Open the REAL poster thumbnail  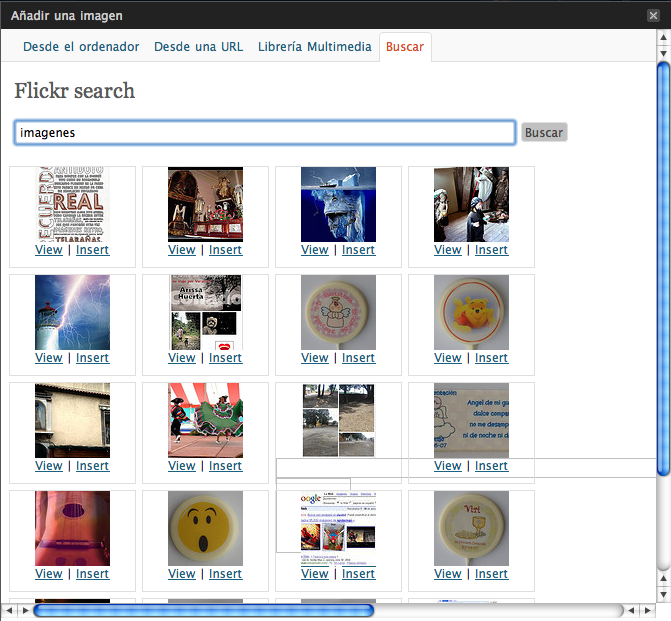[72, 204]
